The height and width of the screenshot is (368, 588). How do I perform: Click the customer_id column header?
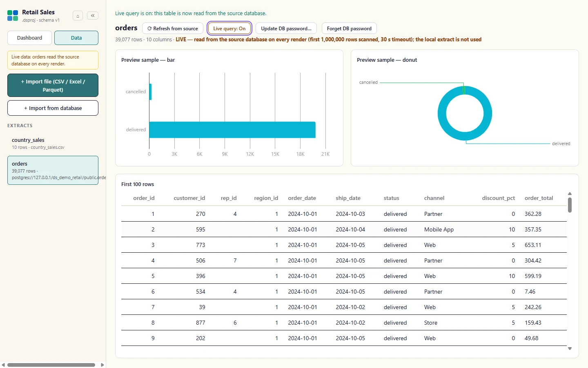pos(189,198)
